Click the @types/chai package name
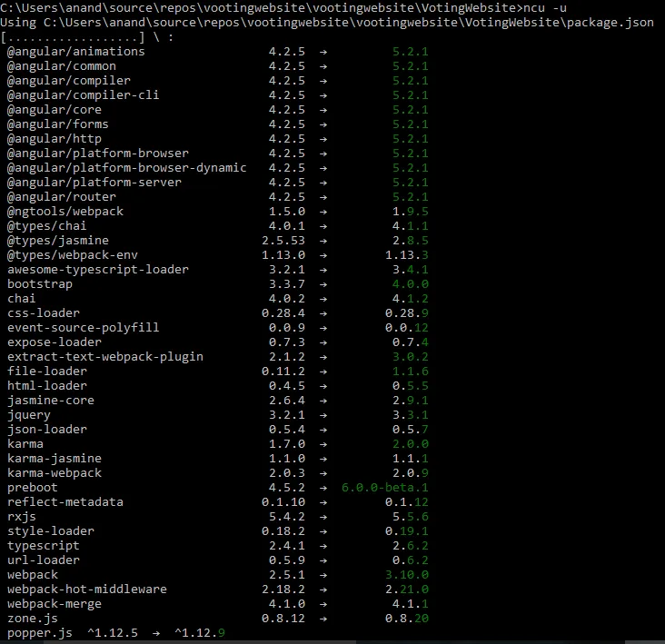 pyautogui.click(x=46, y=226)
